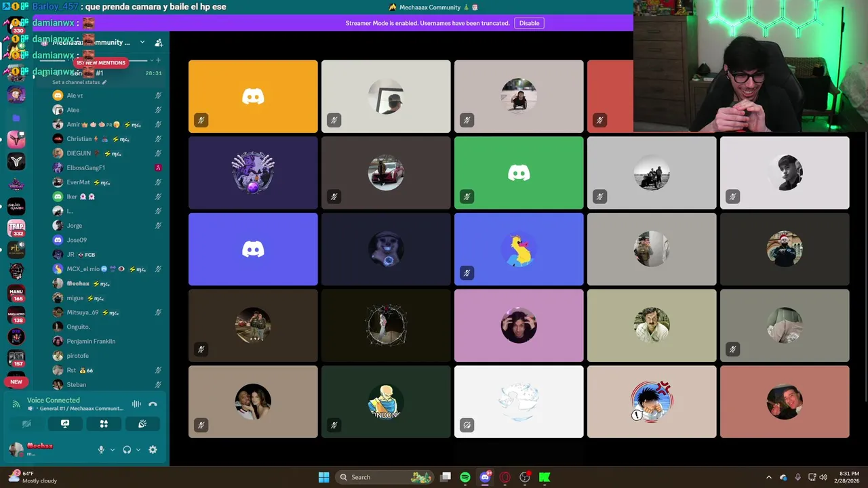The width and height of the screenshot is (868, 488).
Task: Click the 157 New Mentions pill
Action: [x=100, y=62]
